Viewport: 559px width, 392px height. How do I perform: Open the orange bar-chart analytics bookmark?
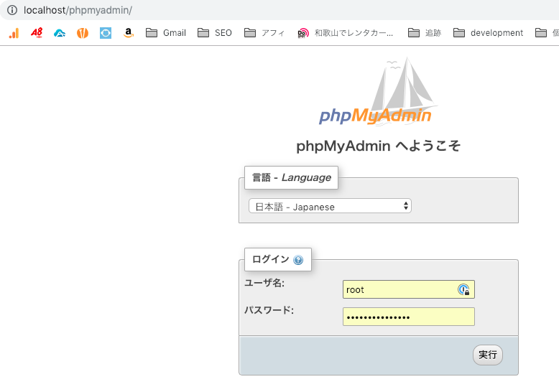(14, 33)
